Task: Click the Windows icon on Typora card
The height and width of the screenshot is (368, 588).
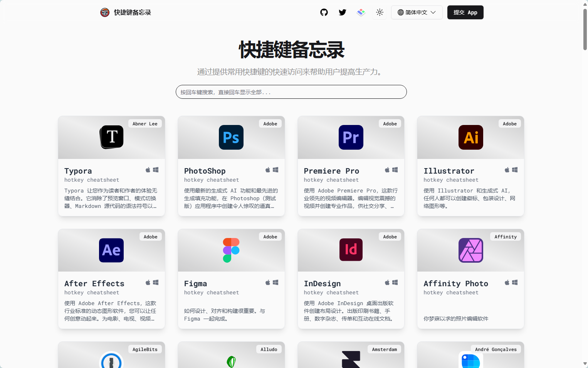Action: point(156,170)
